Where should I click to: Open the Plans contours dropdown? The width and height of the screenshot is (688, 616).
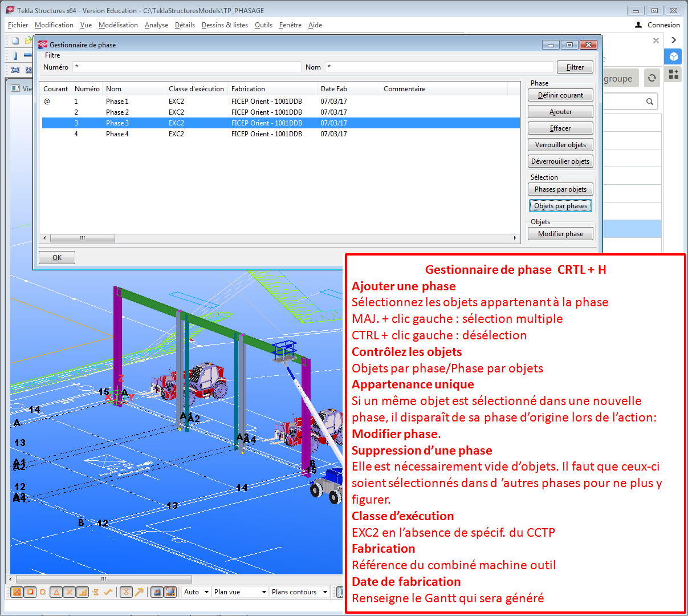[x=300, y=592]
